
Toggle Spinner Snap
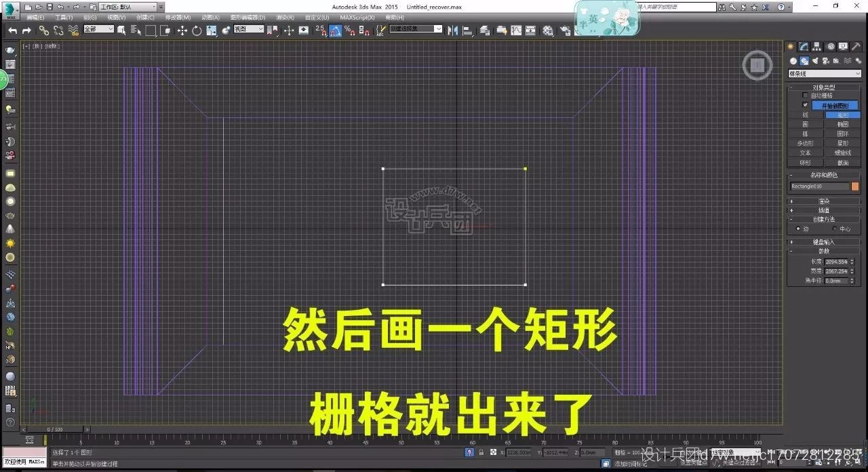pyautogui.click(x=364, y=31)
